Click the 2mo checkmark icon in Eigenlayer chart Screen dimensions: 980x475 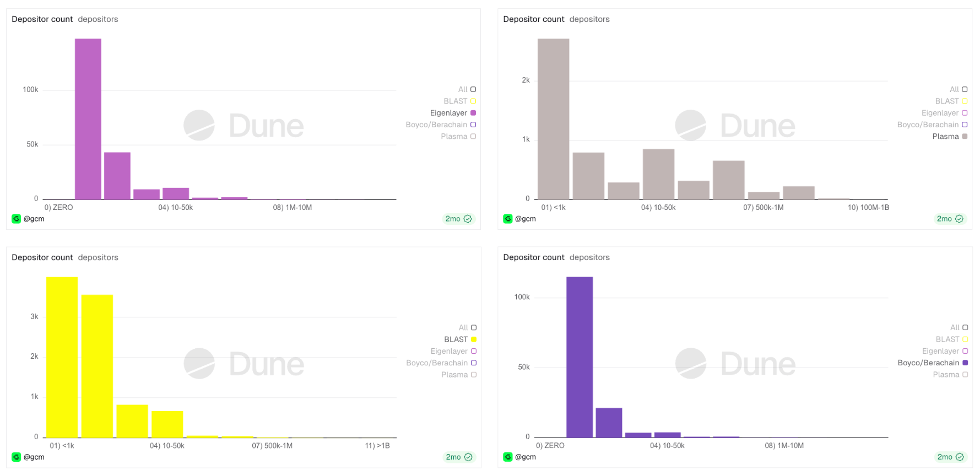tap(468, 219)
